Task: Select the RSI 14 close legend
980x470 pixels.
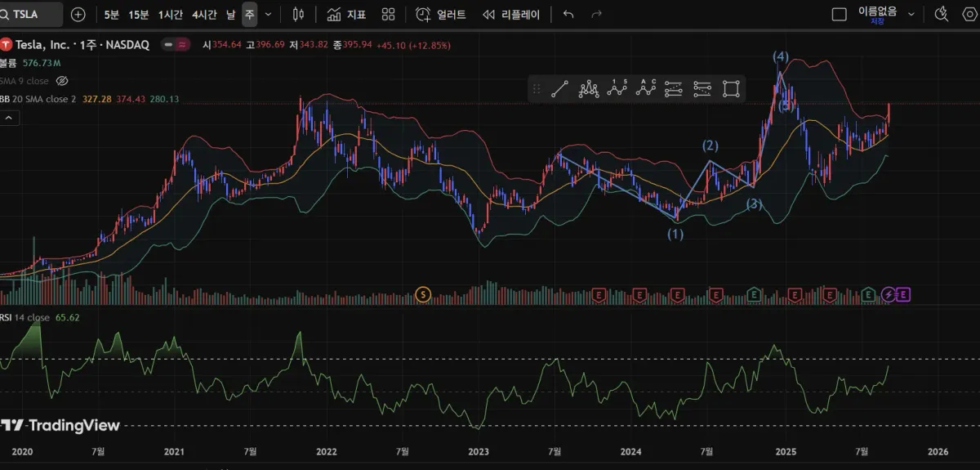Action: click(x=24, y=317)
